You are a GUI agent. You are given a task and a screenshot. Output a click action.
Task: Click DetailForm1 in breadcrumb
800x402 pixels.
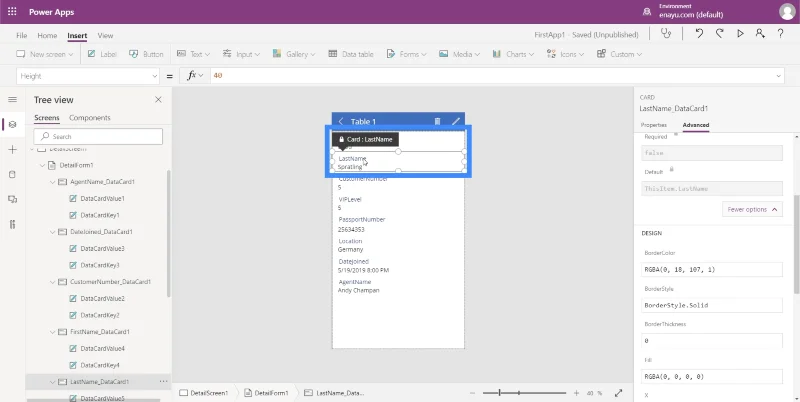[266, 393]
